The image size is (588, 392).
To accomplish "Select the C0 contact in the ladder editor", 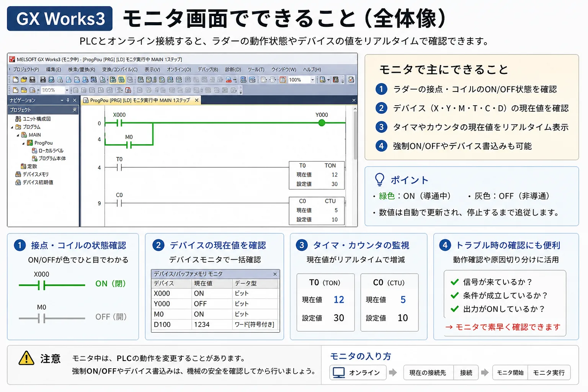I will pos(119,203).
